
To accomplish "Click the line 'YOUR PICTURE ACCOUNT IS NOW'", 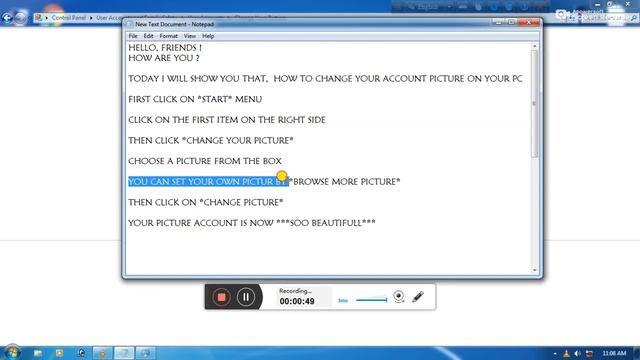I will click(201, 223).
